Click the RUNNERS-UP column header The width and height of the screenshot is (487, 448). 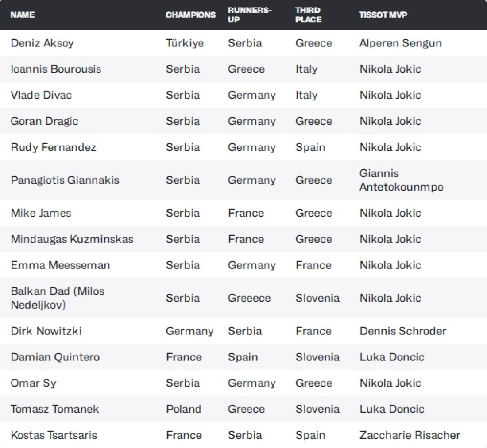coord(249,15)
